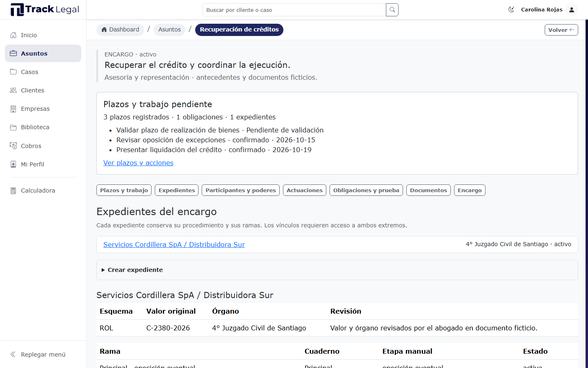
Task: Open the Participantes y poderes tab
Action: coord(241,190)
